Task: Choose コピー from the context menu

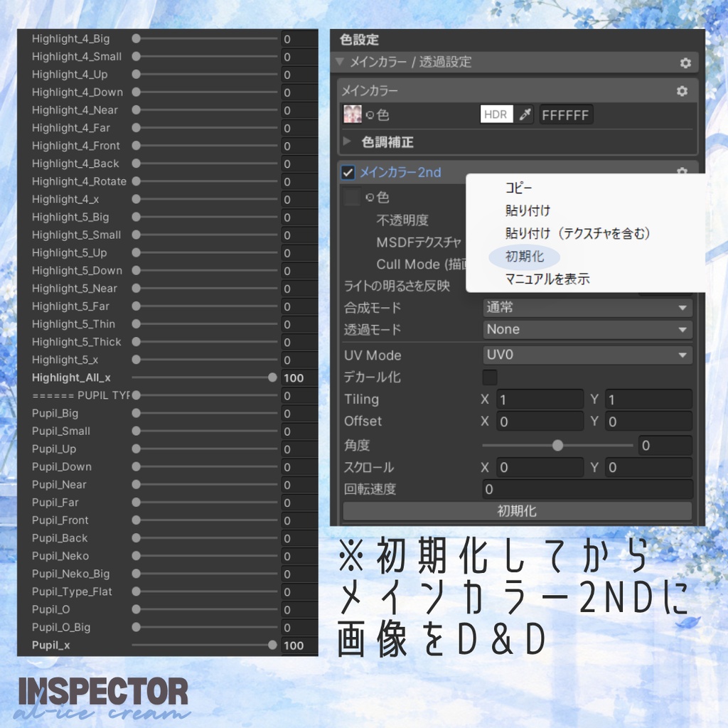Action: pyautogui.click(x=518, y=188)
